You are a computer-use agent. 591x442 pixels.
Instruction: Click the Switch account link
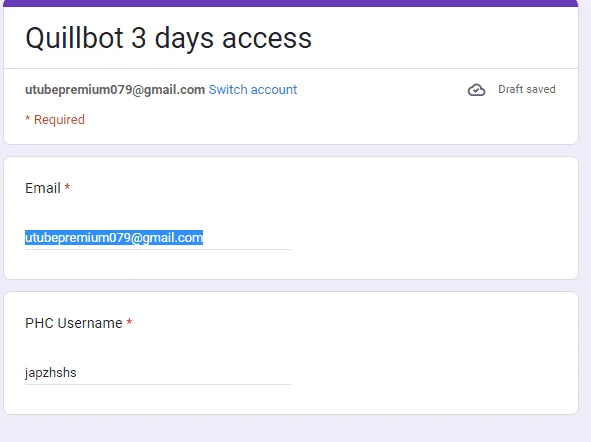point(253,90)
